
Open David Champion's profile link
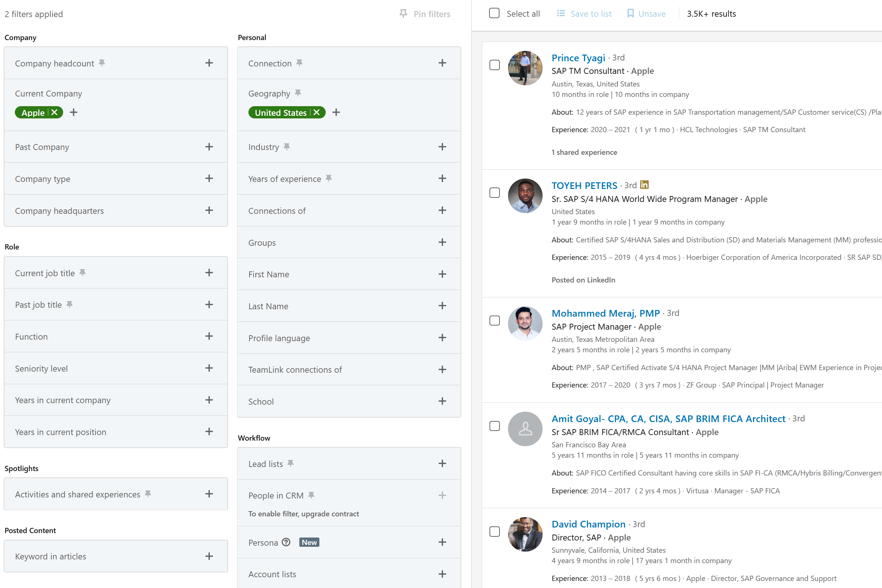click(x=588, y=524)
